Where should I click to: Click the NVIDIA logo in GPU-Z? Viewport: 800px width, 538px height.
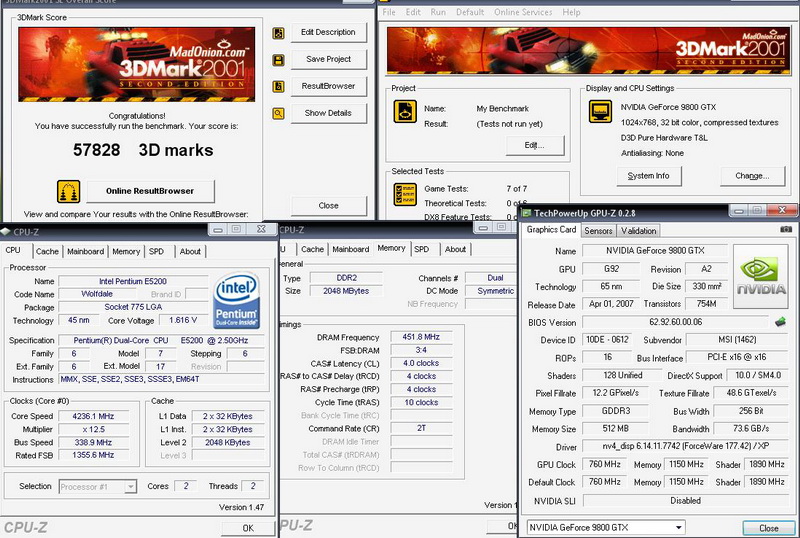point(760,276)
